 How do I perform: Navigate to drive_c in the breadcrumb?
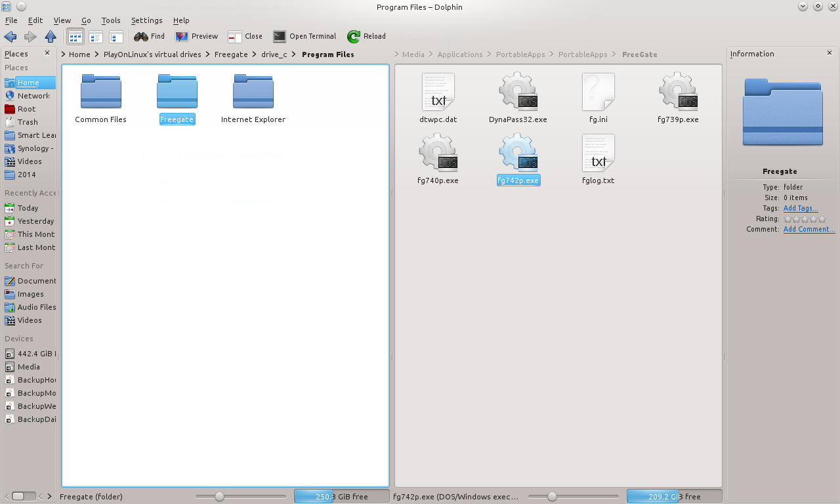coord(274,54)
